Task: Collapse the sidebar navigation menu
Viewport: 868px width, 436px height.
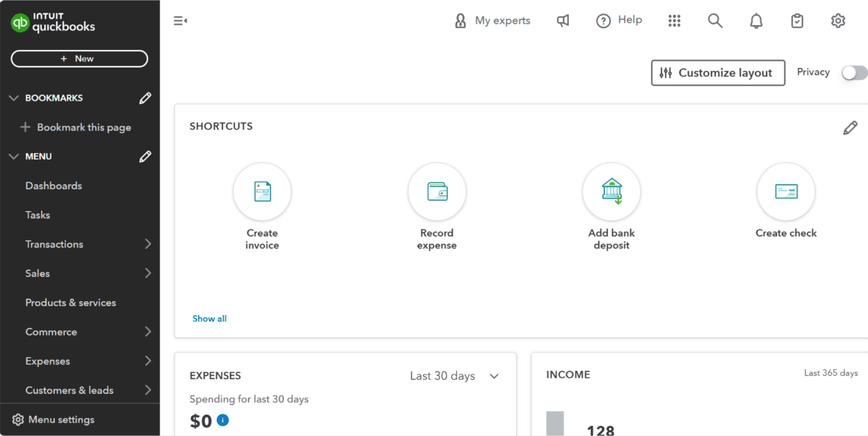Action: [x=180, y=21]
